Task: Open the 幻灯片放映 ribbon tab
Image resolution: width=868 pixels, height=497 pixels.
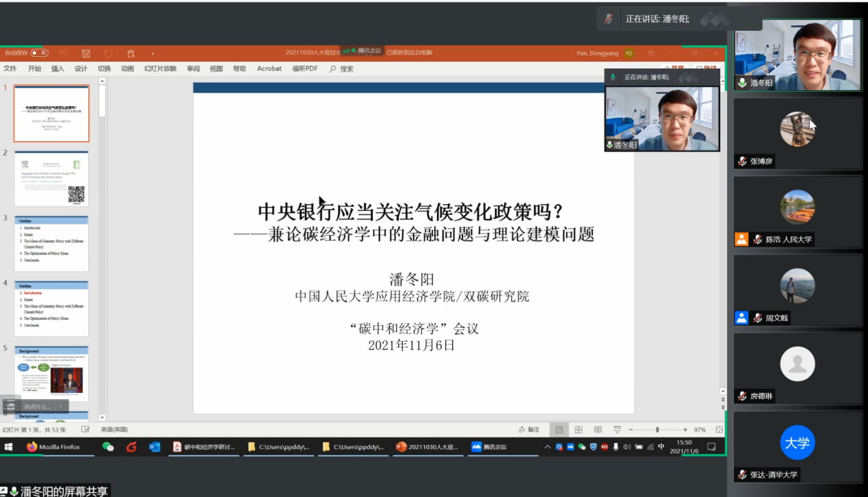Action: (160, 68)
